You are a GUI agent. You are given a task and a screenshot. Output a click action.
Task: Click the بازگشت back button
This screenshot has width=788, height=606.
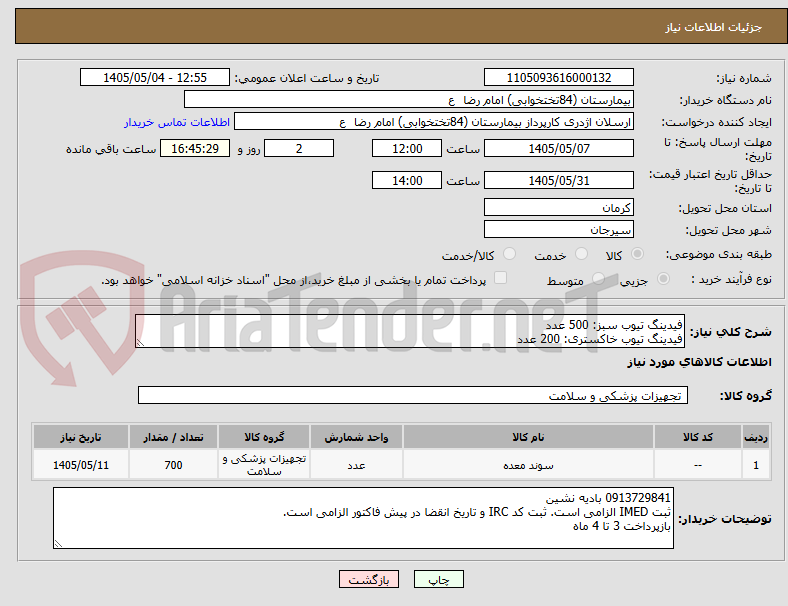[369, 579]
